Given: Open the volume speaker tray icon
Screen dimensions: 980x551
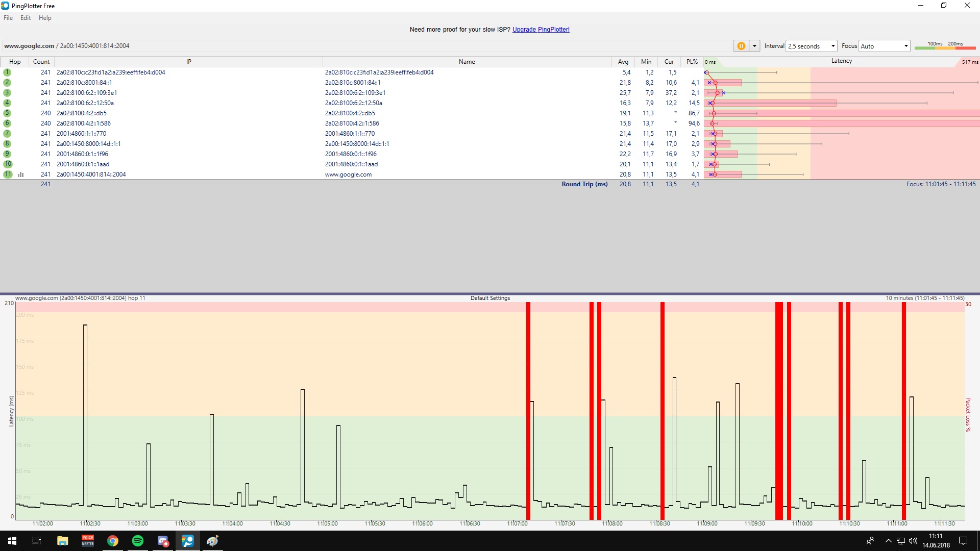Looking at the screenshot, I should (913, 541).
